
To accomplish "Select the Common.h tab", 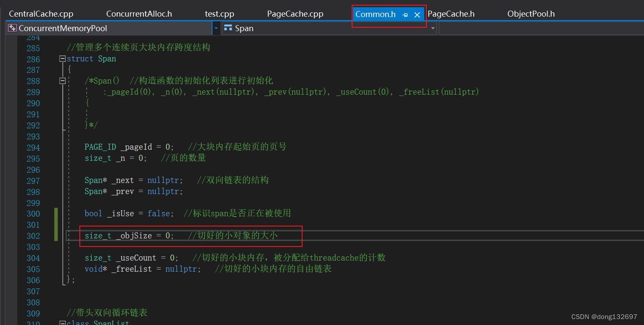I will coord(376,15).
